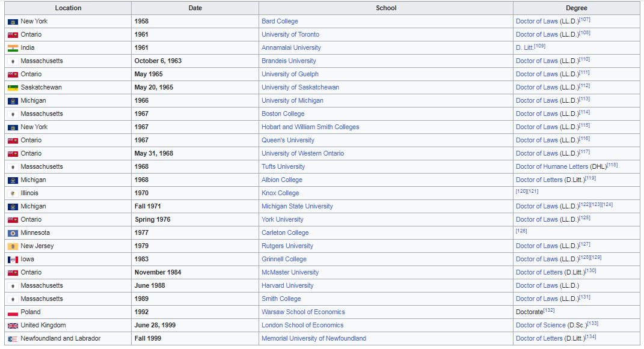The image size is (644, 349).
Task: Click the Iowa flag icon
Action: (13, 259)
